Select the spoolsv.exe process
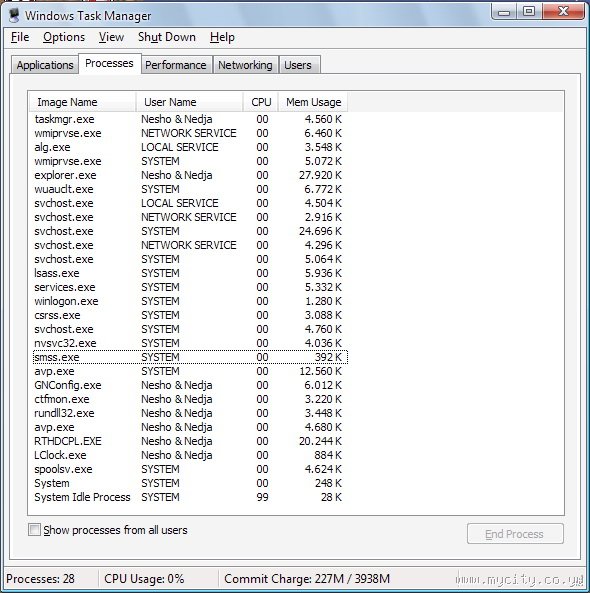The width and height of the screenshot is (590, 593). pos(190,469)
